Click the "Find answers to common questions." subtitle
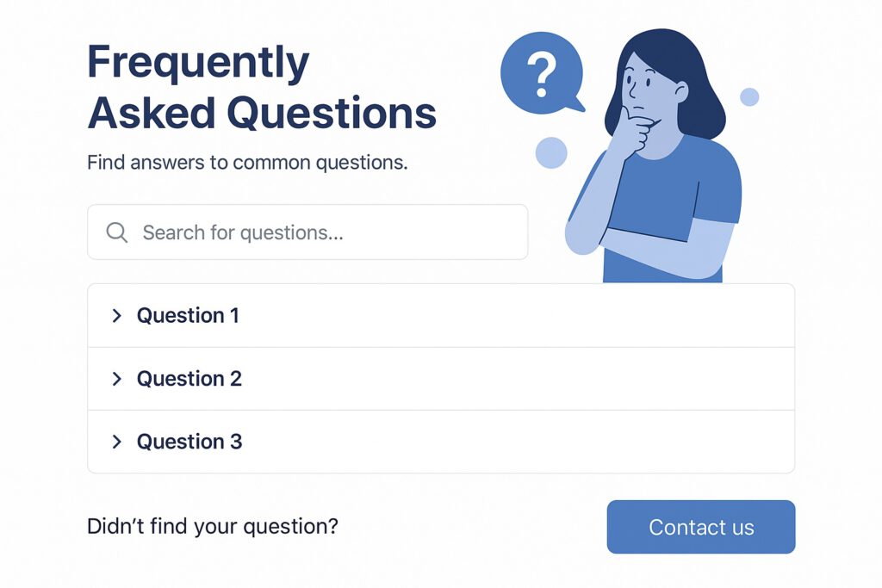Image resolution: width=882 pixels, height=588 pixels. pos(247,162)
